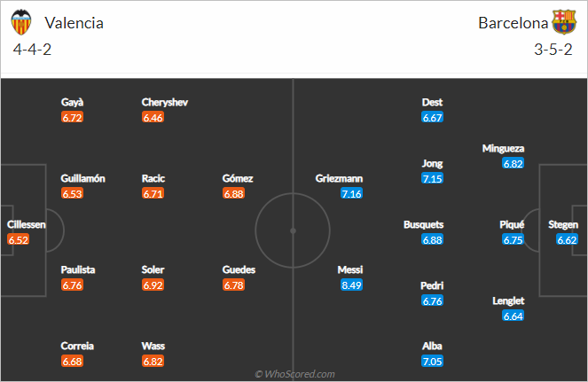588x382 pixels.
Task: Click Alba's 7.05 rating badge
Action: 432,361
